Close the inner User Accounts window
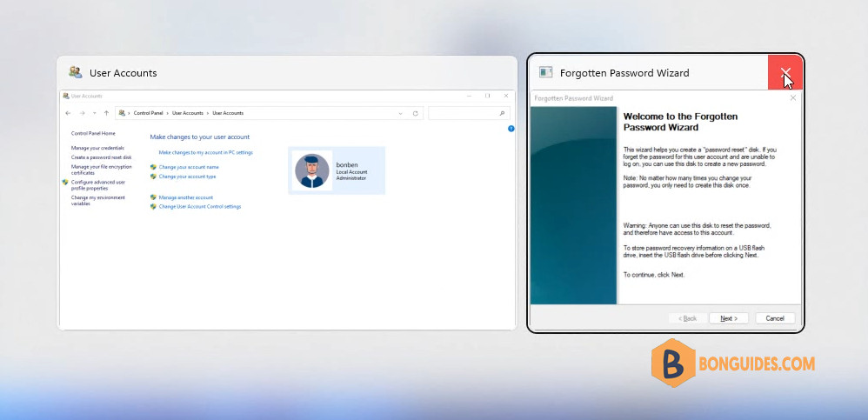Viewport: 868px width, 420px height. coord(506,96)
